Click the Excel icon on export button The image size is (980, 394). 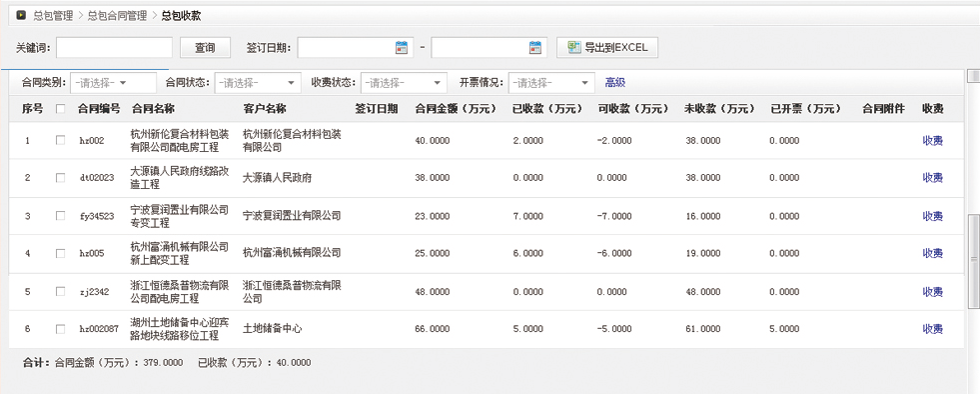pyautogui.click(x=573, y=48)
